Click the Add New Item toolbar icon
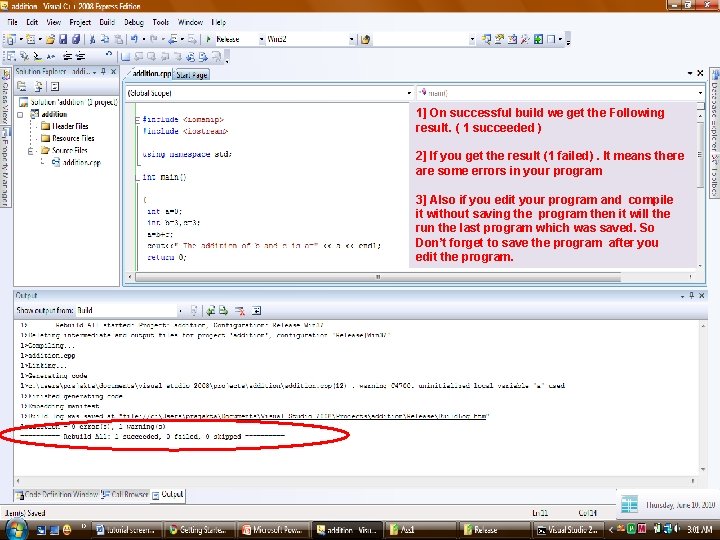720x540 pixels. click(x=30, y=39)
